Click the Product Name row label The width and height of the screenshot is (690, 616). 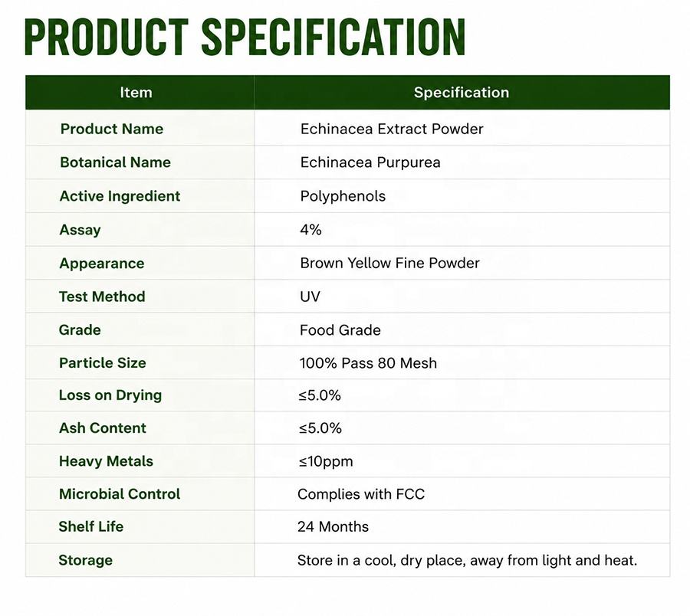click(112, 129)
